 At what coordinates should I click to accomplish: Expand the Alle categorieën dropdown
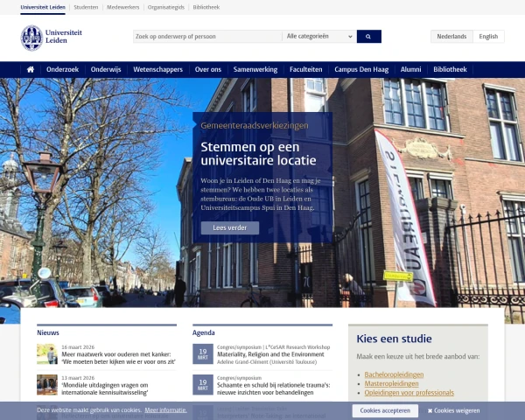[x=318, y=37]
